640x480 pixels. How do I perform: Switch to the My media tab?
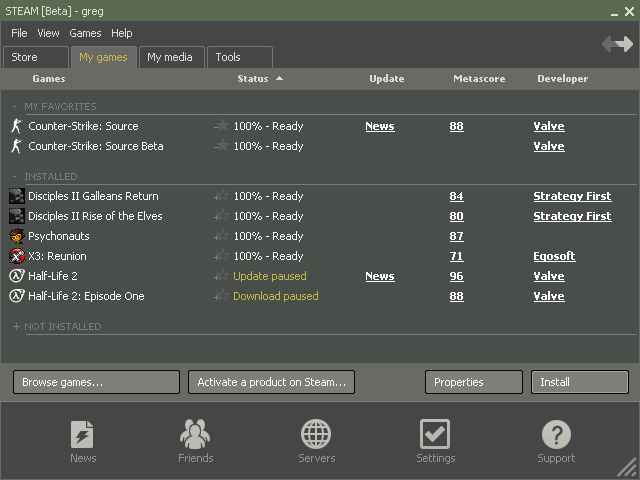coord(171,57)
